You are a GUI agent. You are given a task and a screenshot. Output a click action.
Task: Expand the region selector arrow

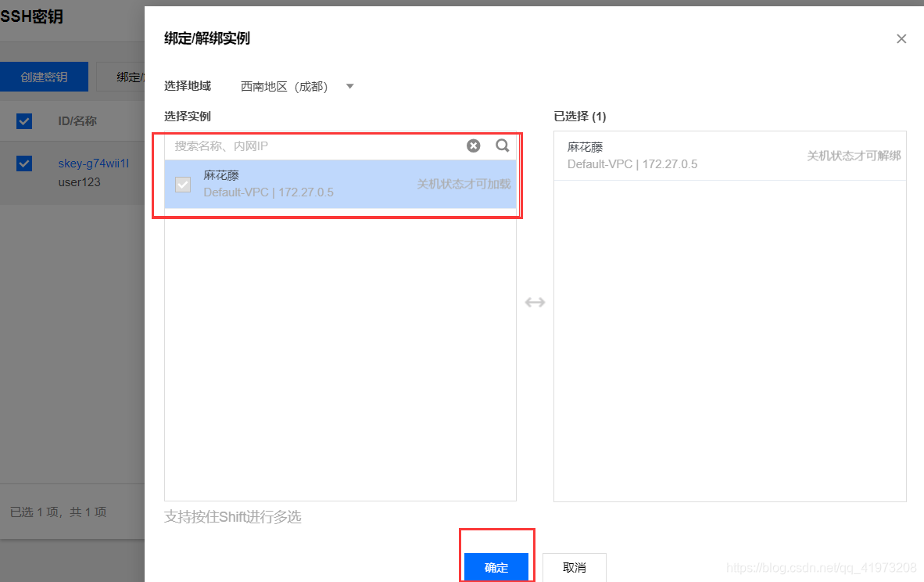tap(349, 86)
